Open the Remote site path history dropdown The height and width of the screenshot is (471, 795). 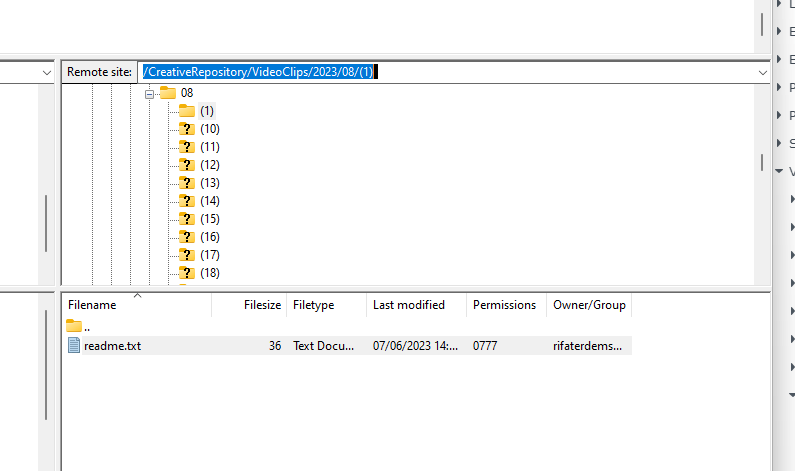[763, 73]
